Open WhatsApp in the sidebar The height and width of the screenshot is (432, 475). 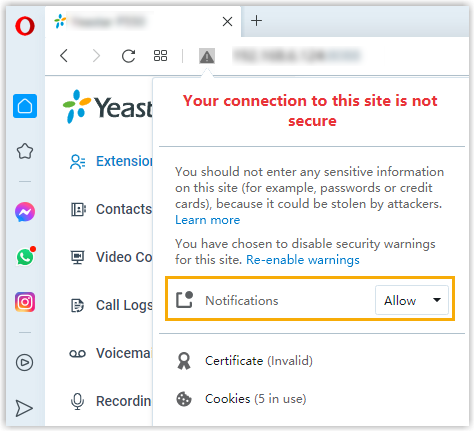click(x=25, y=257)
